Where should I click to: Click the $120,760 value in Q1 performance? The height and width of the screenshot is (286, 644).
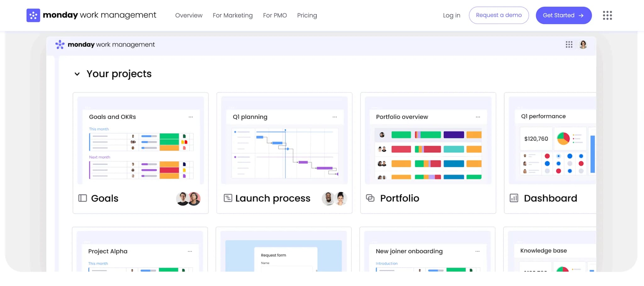pos(536,139)
